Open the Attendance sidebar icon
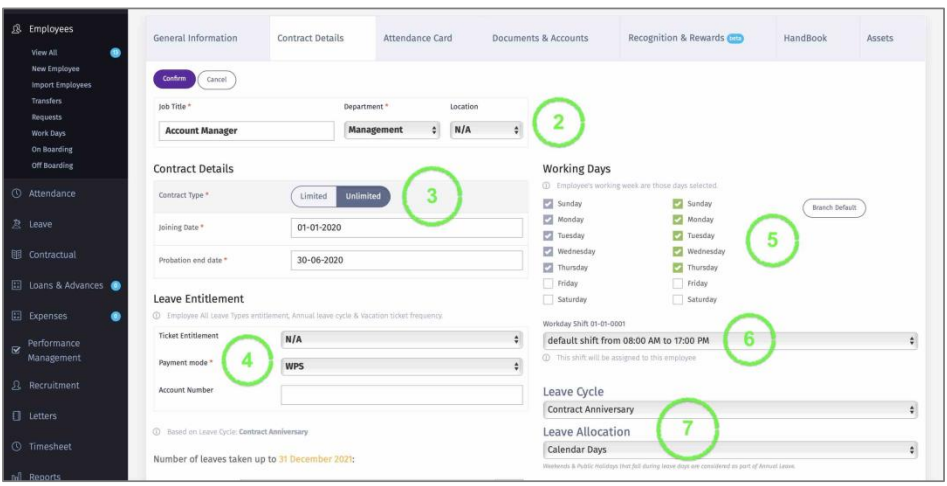Screen dimensions: 947x486 [x=17, y=194]
